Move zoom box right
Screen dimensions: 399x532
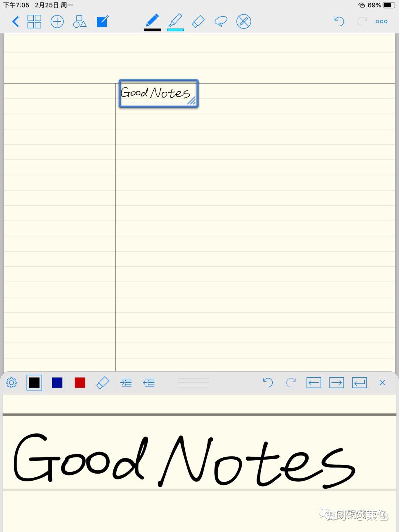coord(337,383)
